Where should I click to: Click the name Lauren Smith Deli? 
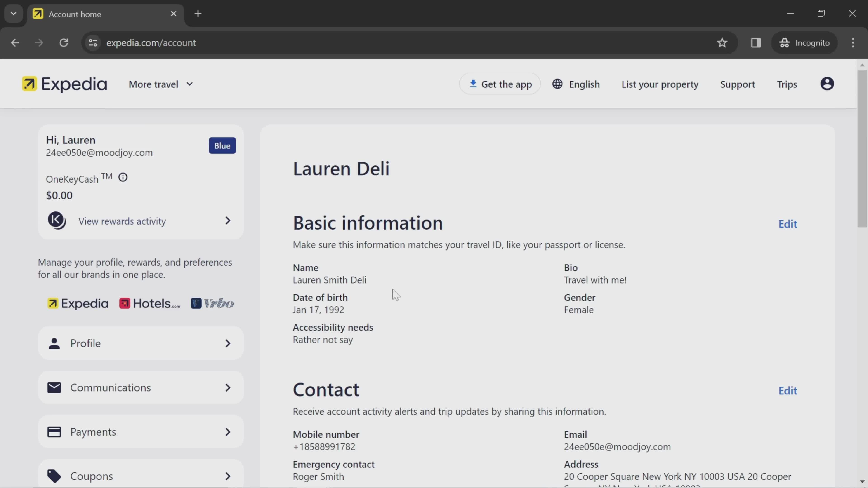click(329, 280)
